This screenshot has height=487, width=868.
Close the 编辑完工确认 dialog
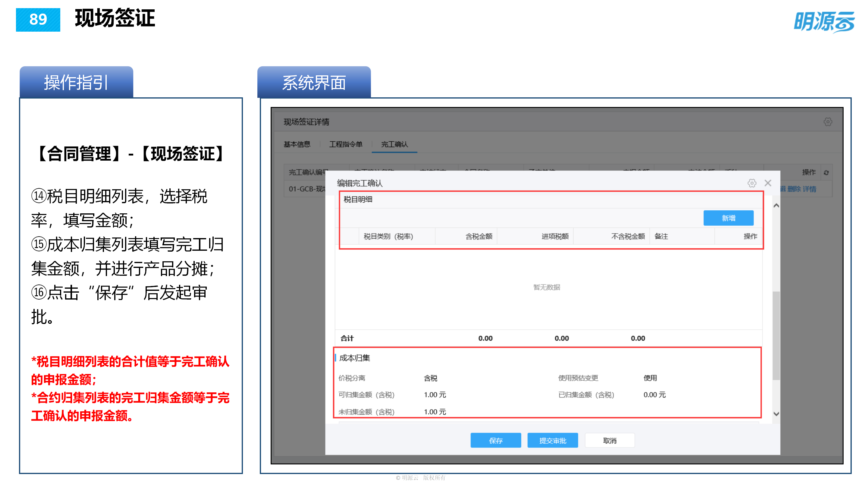tap(768, 183)
